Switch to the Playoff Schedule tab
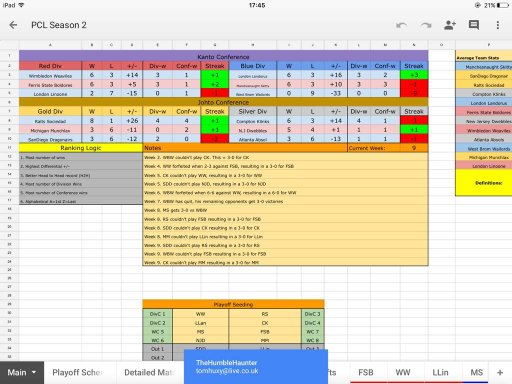This screenshot has width=512, height=384. coord(77,372)
